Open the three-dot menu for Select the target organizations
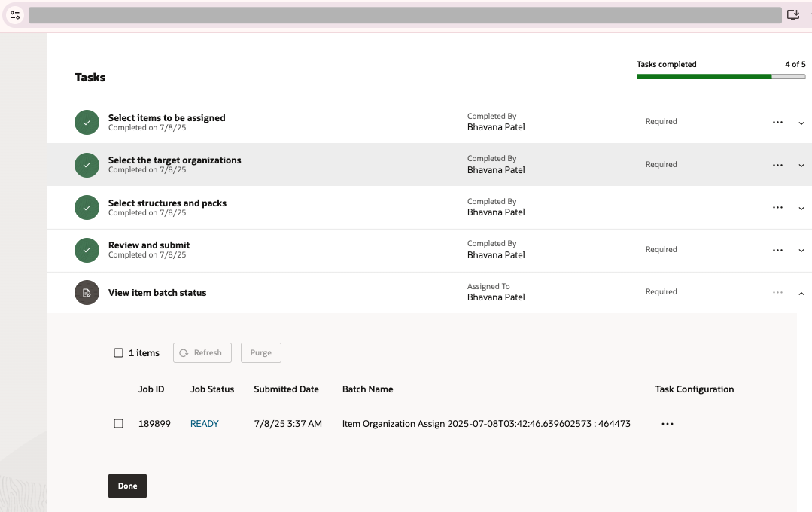The height and width of the screenshot is (512, 812). pos(777,165)
